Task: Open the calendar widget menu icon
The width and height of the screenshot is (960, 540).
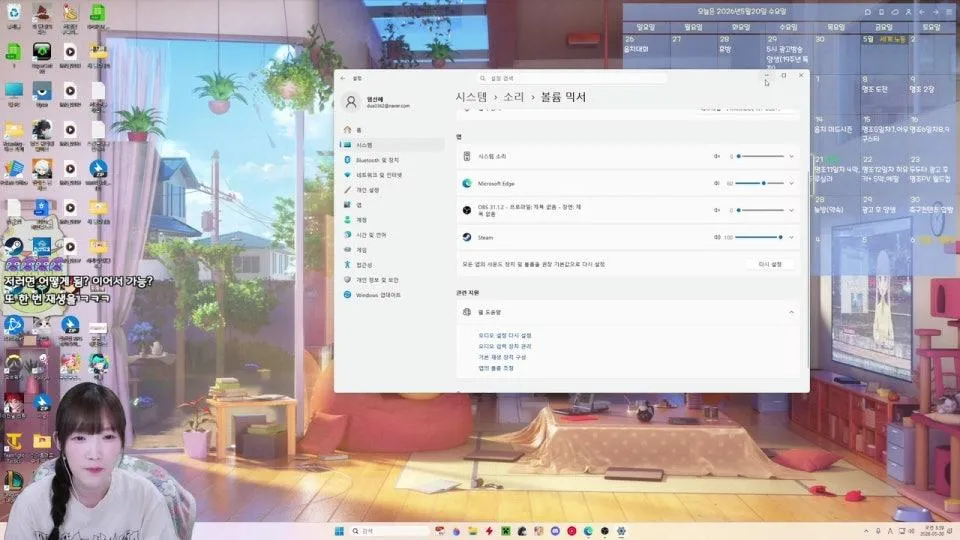Action: pos(949,12)
